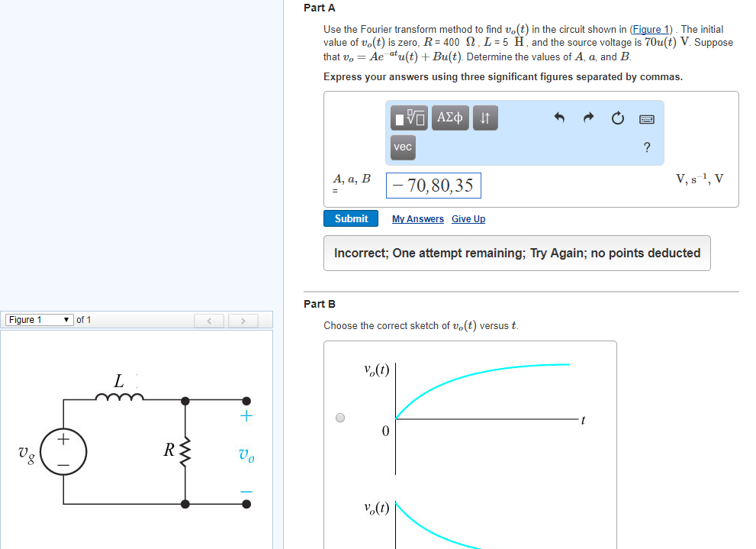The width and height of the screenshot is (756, 549).
Task: Open the Figure 1 dropdown selector
Action: point(38,319)
